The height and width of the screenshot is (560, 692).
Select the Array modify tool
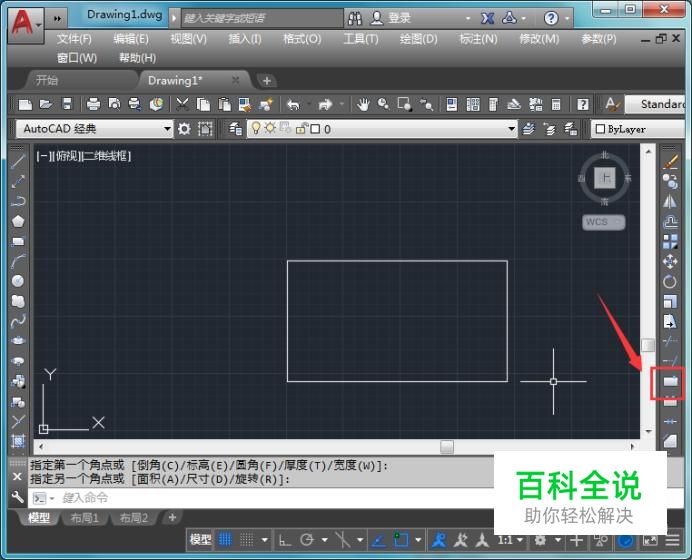click(x=670, y=241)
